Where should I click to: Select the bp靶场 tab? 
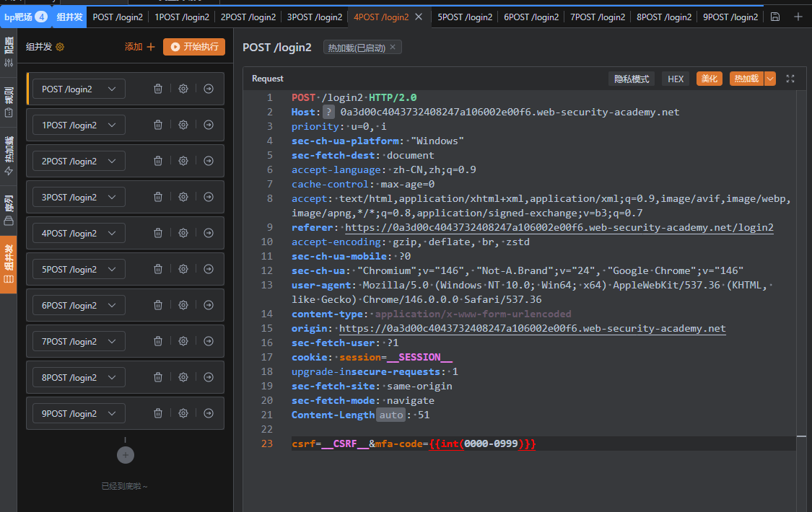pos(25,17)
